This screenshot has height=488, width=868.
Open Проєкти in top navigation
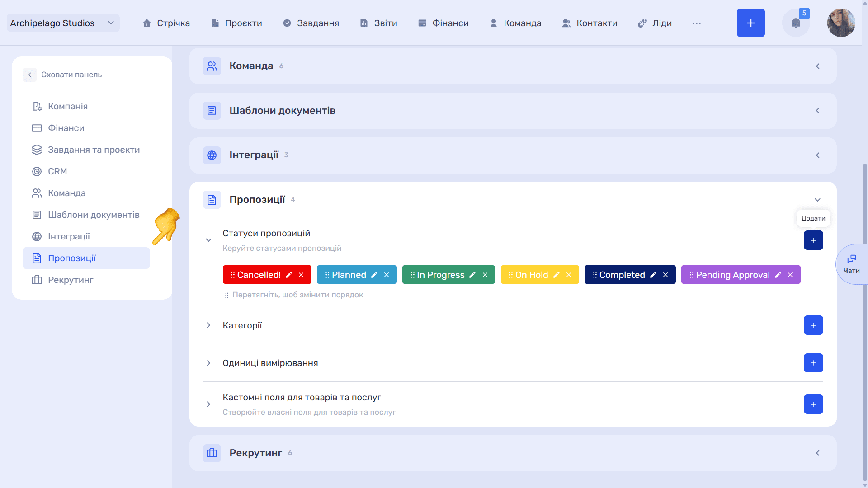tap(236, 23)
